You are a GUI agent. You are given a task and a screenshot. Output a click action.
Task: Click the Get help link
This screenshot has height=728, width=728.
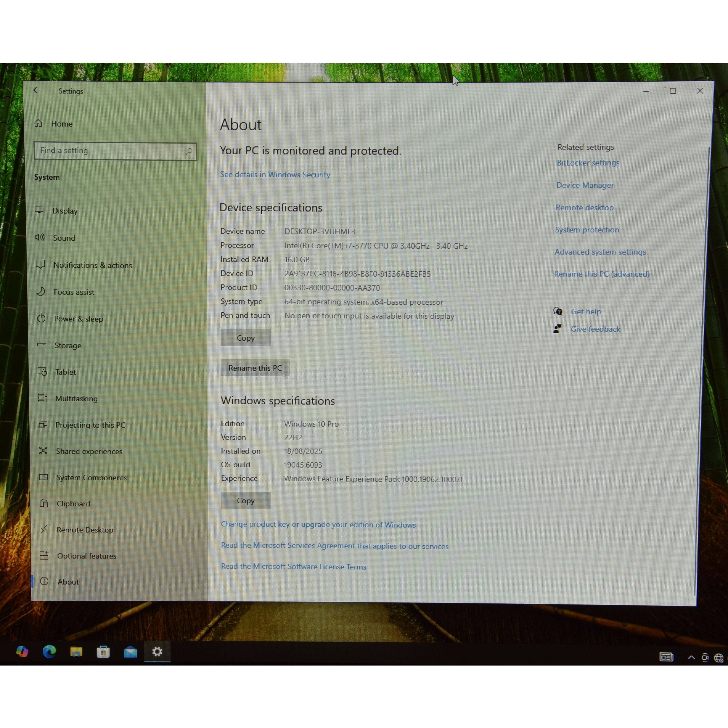tap(586, 312)
